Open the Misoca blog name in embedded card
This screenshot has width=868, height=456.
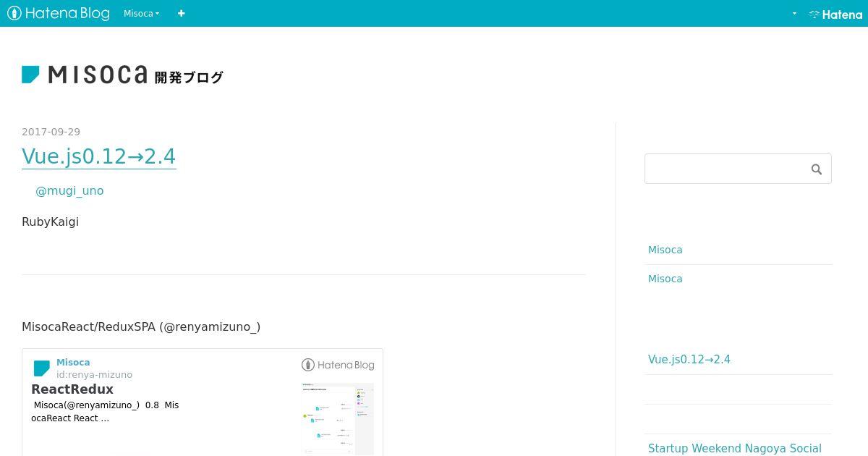pyautogui.click(x=73, y=363)
